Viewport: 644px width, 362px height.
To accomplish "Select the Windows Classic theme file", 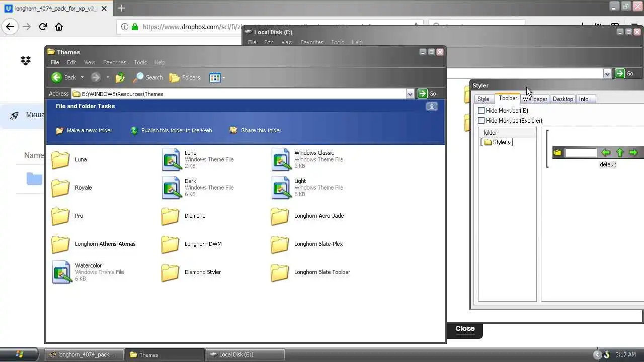I will click(x=307, y=159).
